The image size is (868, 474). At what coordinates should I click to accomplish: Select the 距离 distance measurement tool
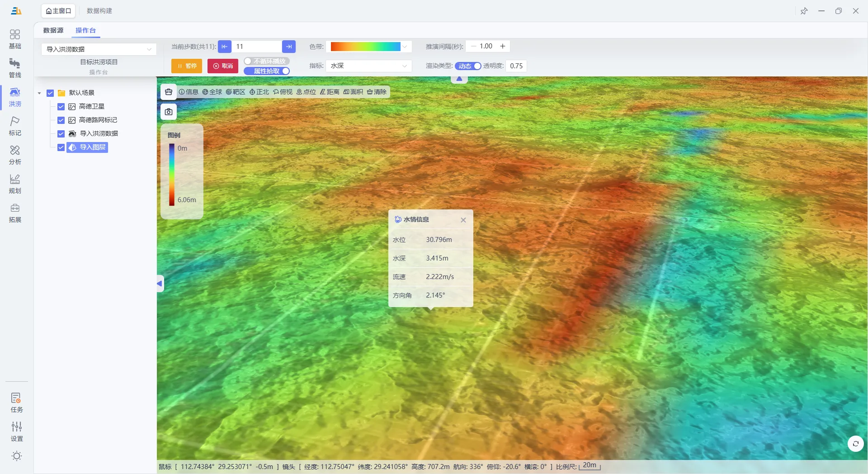330,92
